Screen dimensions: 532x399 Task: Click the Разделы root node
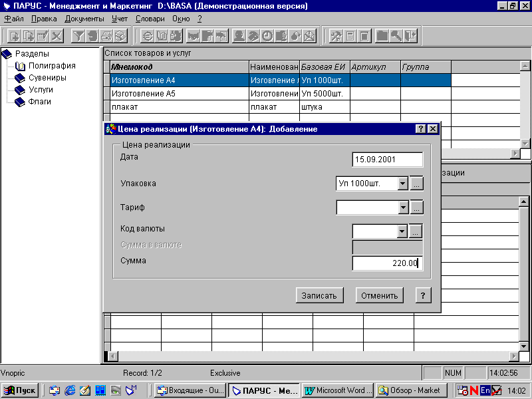pyautogui.click(x=32, y=54)
